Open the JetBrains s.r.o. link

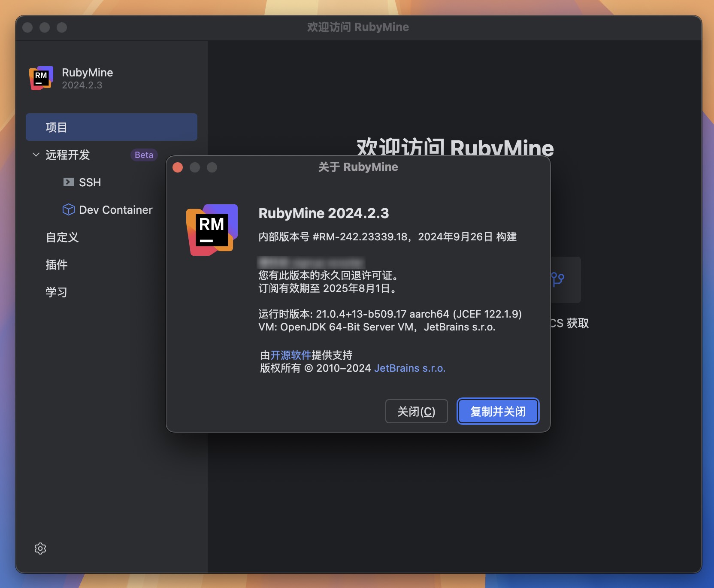click(410, 368)
